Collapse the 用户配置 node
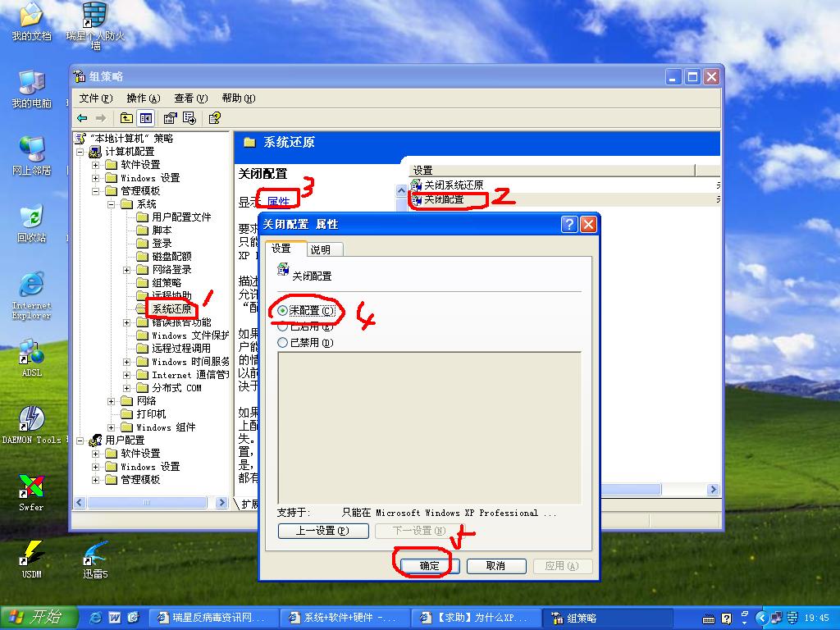Image resolution: width=840 pixels, height=630 pixels. point(80,441)
